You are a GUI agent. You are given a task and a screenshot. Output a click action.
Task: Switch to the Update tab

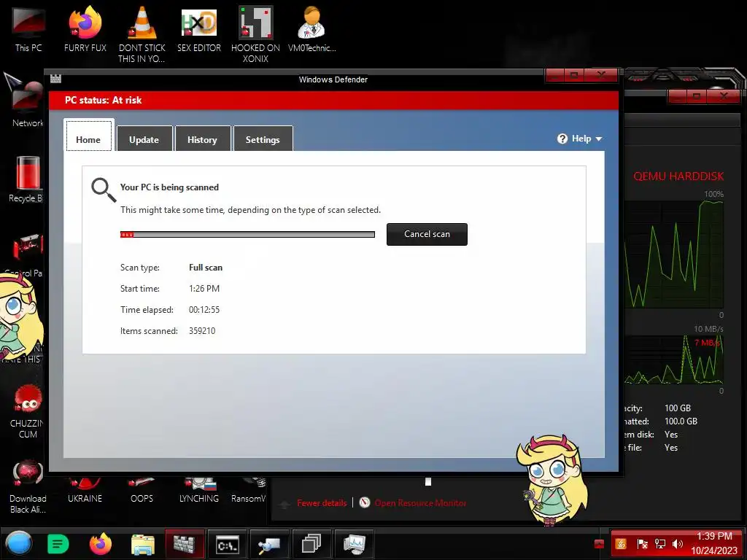tap(144, 139)
